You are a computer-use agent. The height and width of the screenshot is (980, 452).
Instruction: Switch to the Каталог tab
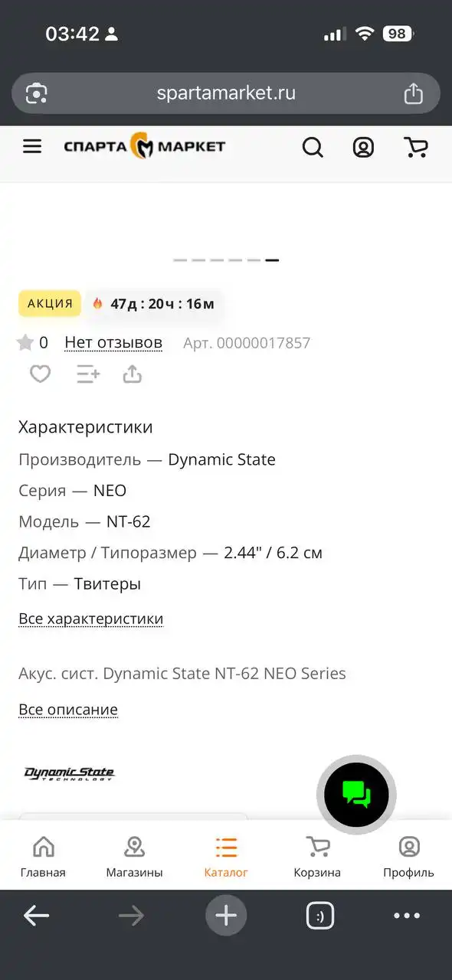pos(226,856)
